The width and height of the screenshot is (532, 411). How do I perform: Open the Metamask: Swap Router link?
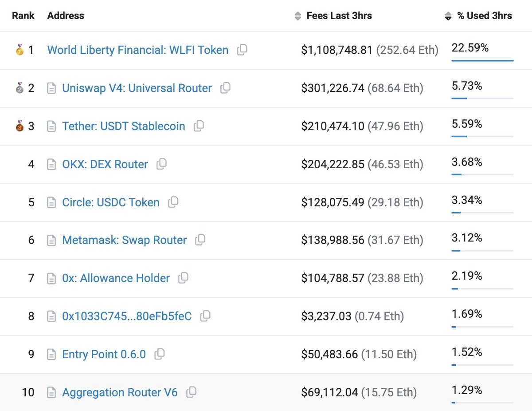(125, 240)
